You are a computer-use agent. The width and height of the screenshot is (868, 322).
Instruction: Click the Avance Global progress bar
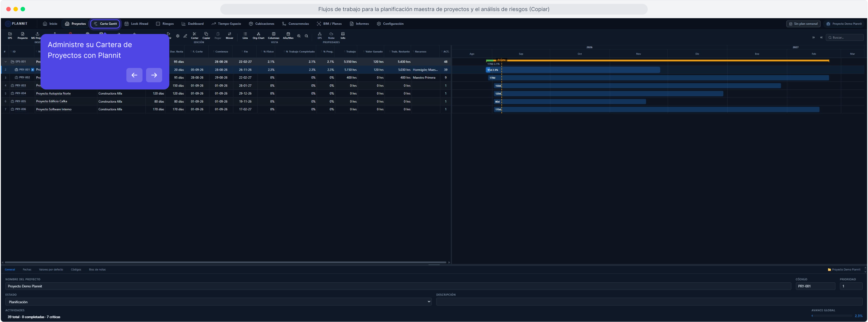[x=832, y=316]
